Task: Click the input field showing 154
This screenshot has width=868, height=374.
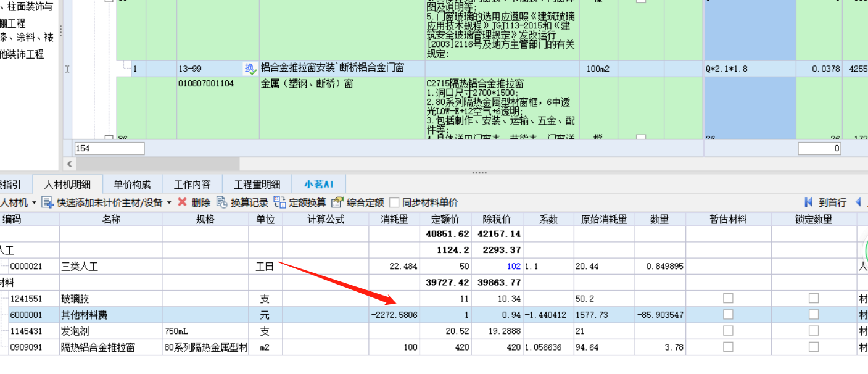Action: [x=109, y=148]
